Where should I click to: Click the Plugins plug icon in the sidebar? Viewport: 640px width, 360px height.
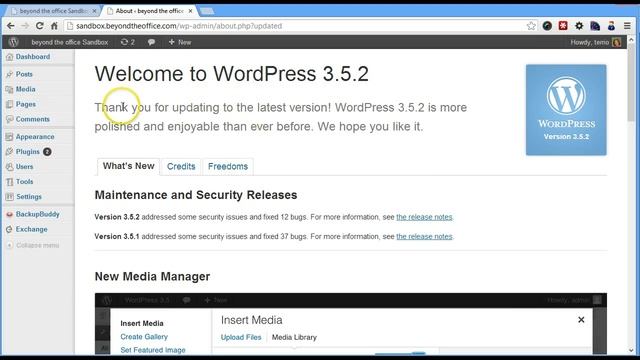point(9,152)
